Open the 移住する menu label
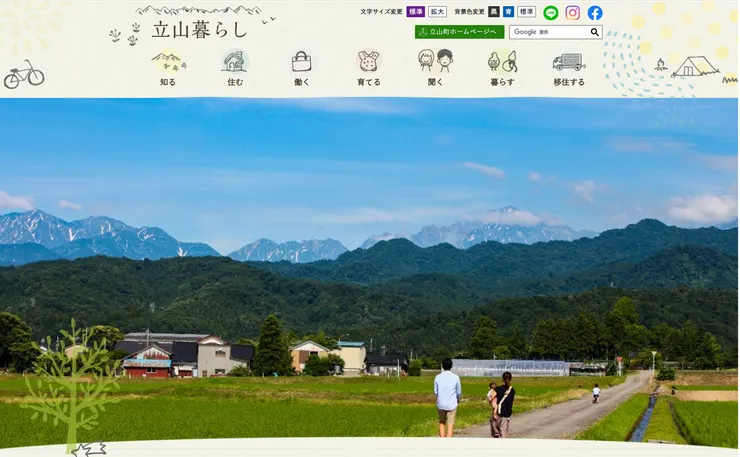Screen dimensions: 740x457 pyautogui.click(x=569, y=82)
